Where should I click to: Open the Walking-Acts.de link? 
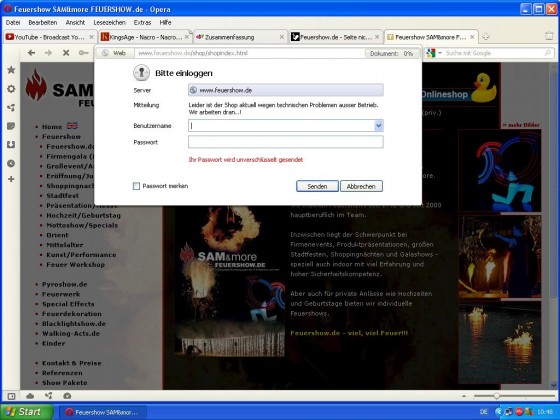pyautogui.click(x=71, y=334)
